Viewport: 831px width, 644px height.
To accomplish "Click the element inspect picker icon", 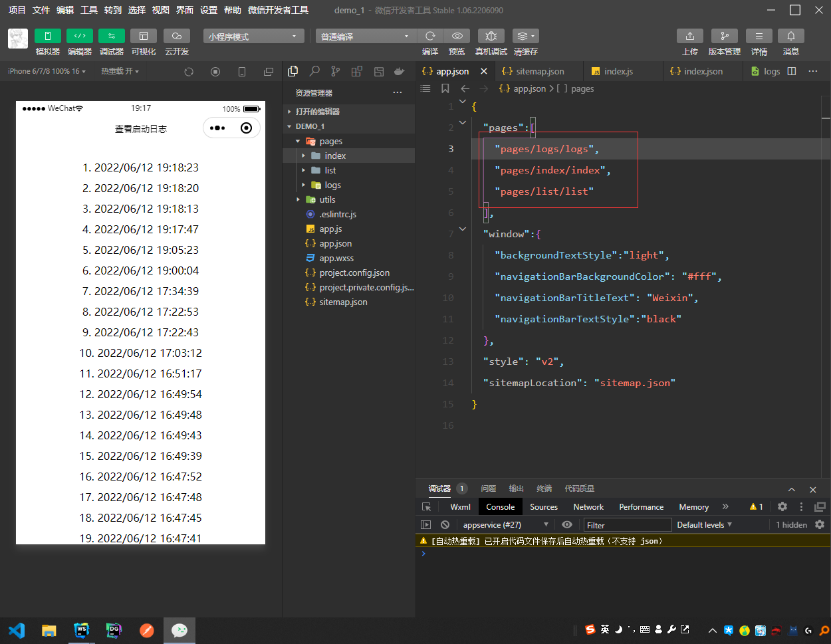I will coord(427,506).
